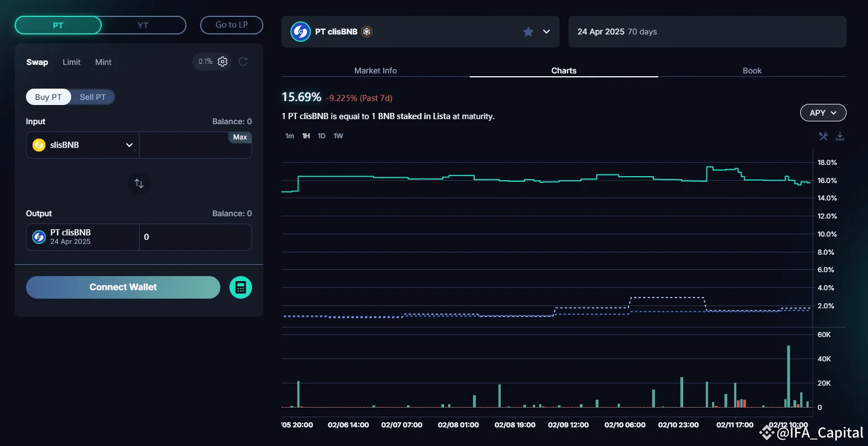
Task: Click the input amount field
Action: tap(184, 148)
